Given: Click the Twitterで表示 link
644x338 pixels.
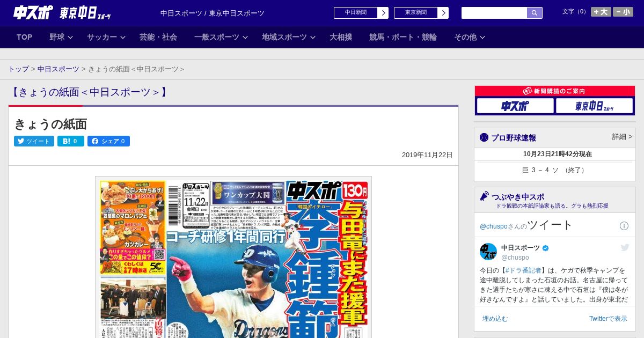Looking at the screenshot, I should click(x=608, y=319).
